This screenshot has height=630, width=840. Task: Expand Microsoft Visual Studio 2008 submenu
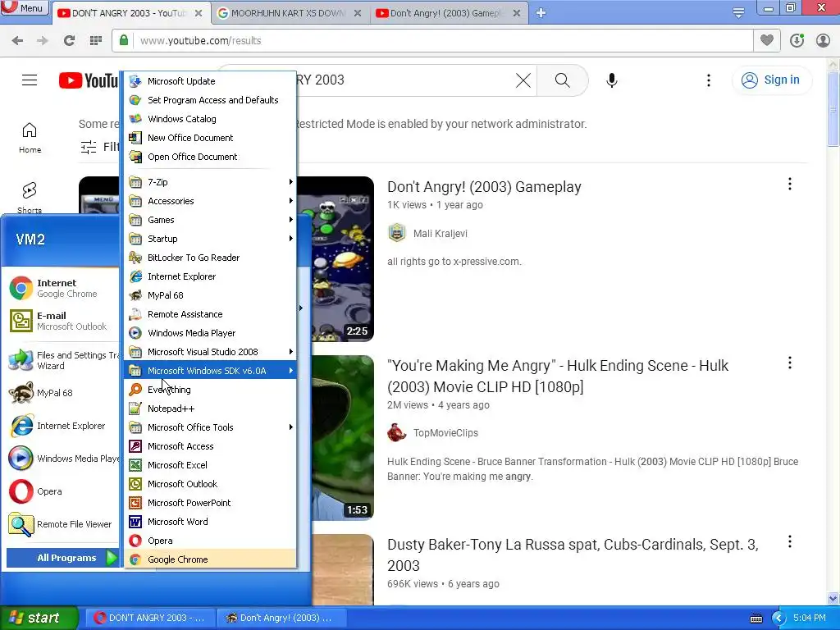[210, 351]
